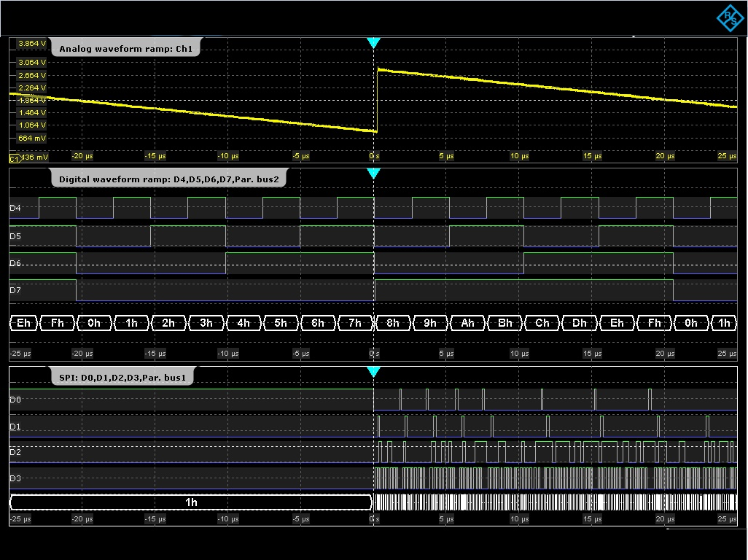Select the D1 digital channel label
The image size is (748, 560).
point(15,427)
